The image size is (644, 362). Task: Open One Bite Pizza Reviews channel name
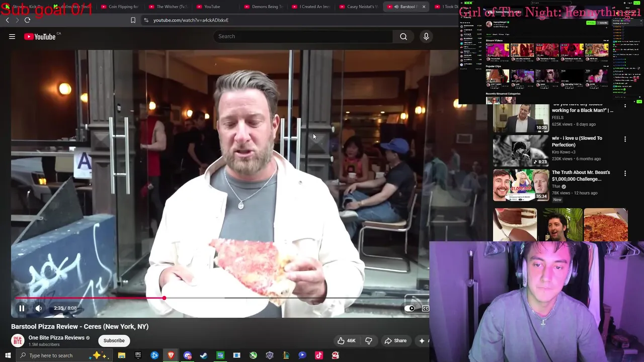tap(56, 338)
